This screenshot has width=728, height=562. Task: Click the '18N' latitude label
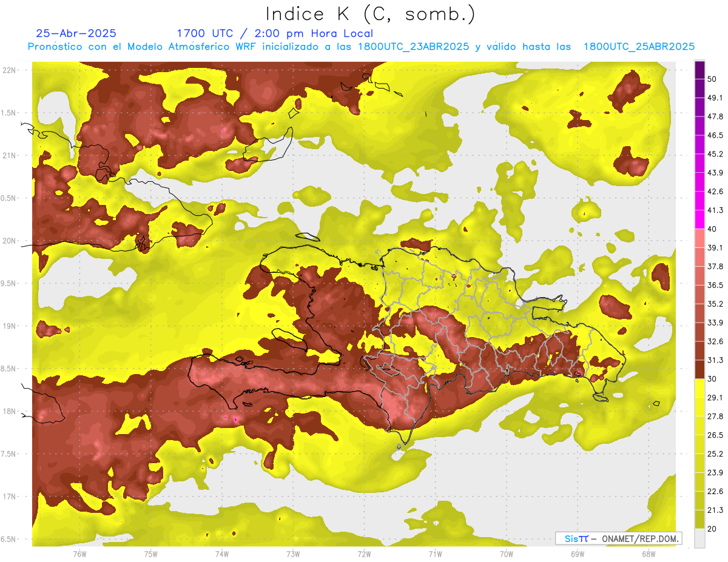[10, 412]
